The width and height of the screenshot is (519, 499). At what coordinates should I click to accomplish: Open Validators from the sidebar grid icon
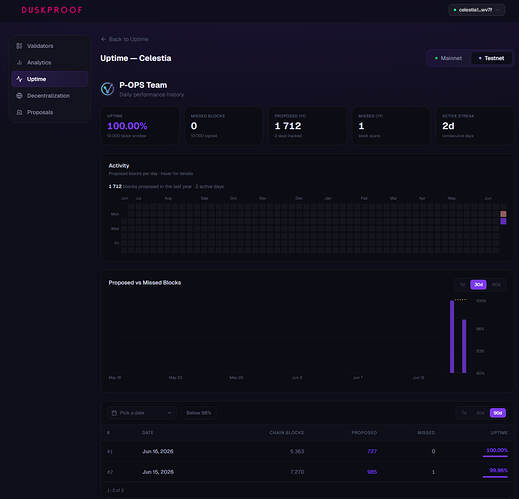click(19, 46)
